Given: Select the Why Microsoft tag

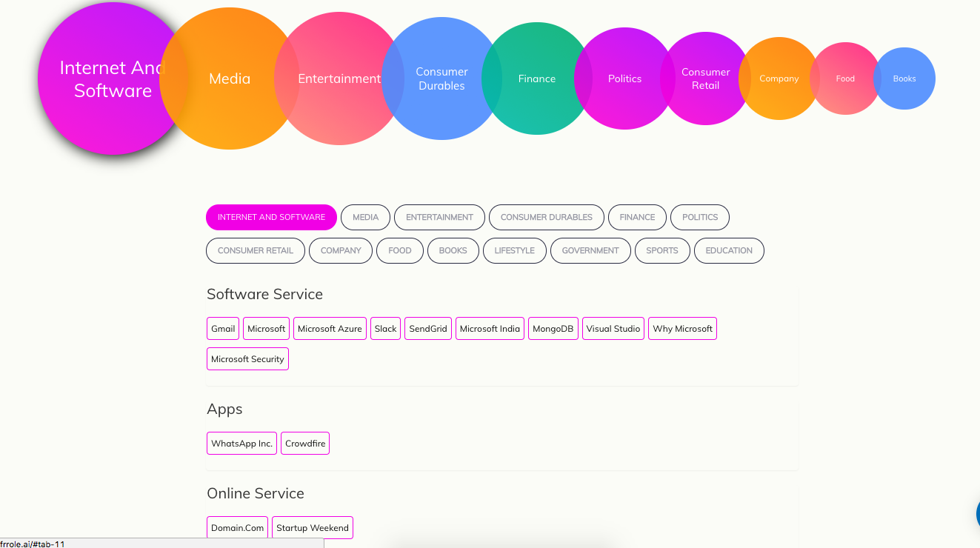Looking at the screenshot, I should pyautogui.click(x=682, y=329).
